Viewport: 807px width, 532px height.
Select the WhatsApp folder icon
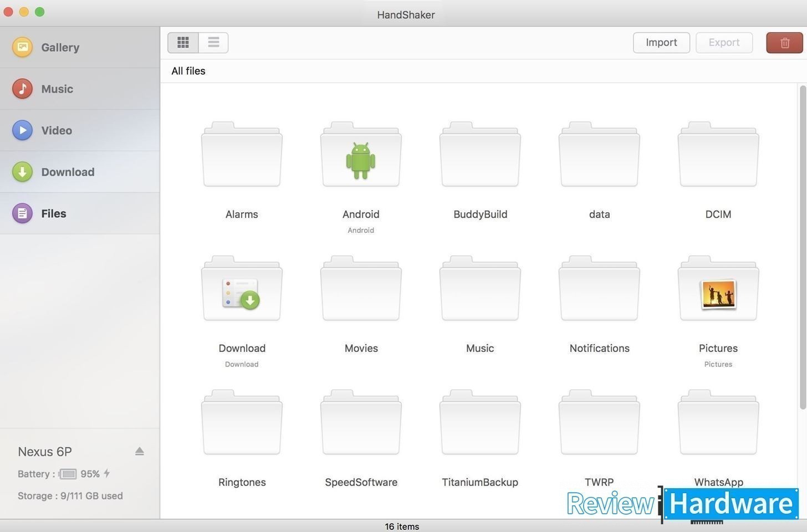(718, 422)
